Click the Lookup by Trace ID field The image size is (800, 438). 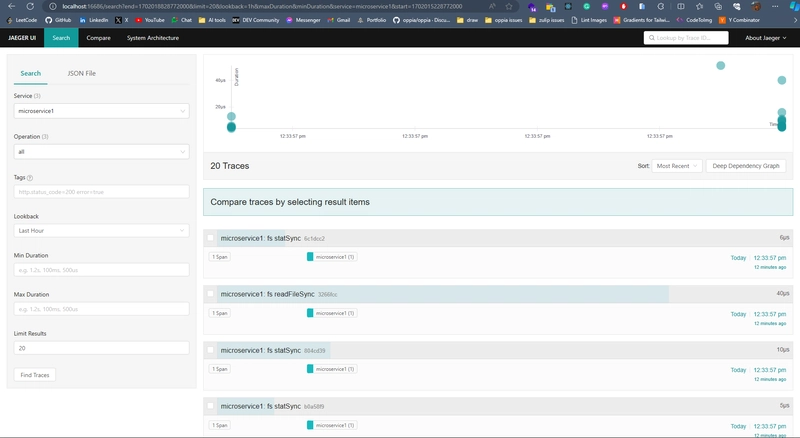pos(686,38)
